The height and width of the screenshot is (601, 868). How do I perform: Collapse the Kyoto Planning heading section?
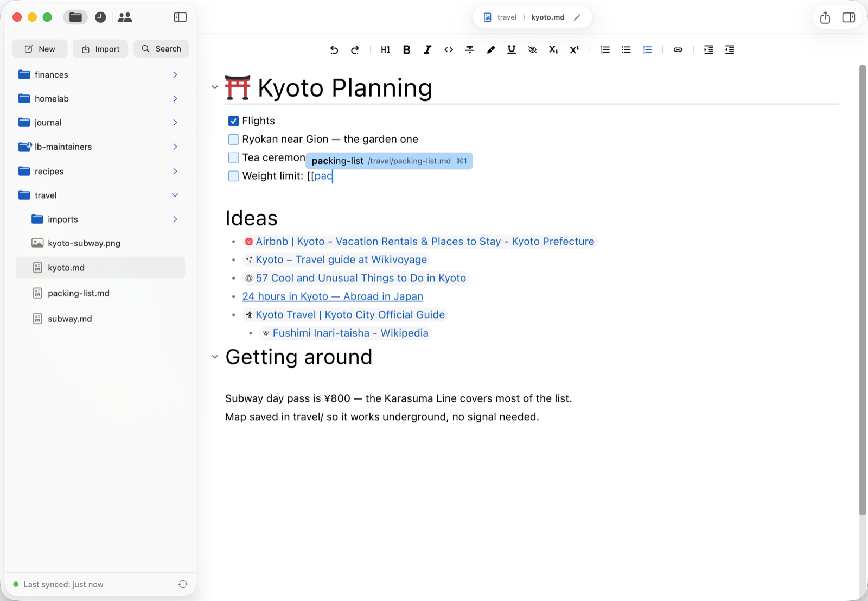point(215,87)
